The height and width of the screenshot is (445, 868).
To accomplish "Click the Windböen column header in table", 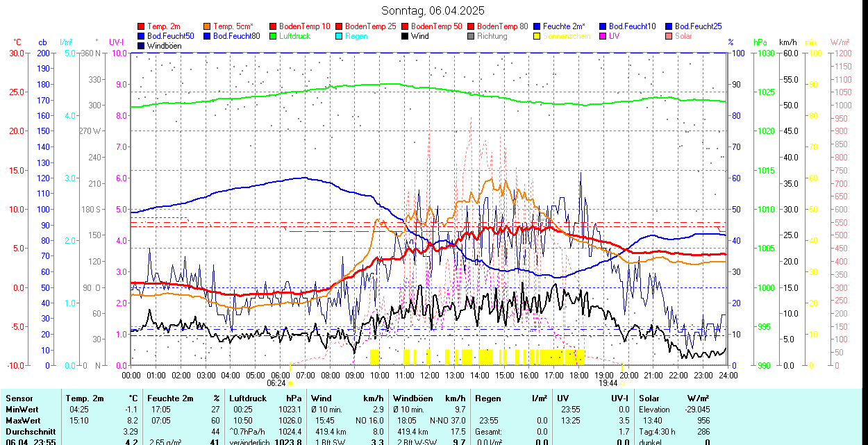I will [x=413, y=398].
